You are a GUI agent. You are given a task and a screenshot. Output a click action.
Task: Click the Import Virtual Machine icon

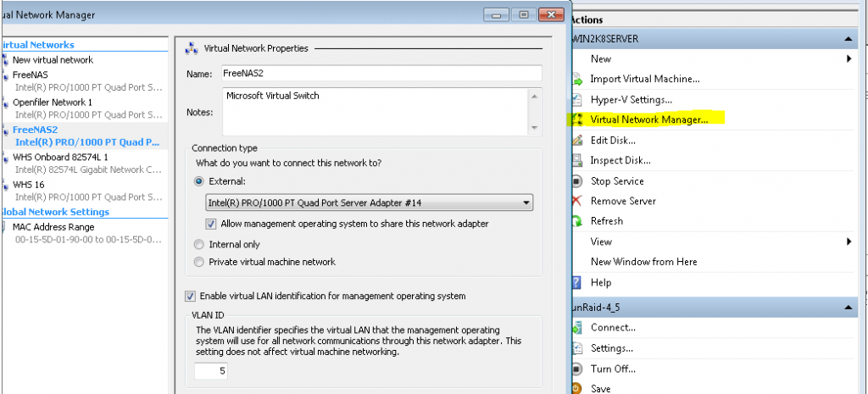tap(576, 80)
